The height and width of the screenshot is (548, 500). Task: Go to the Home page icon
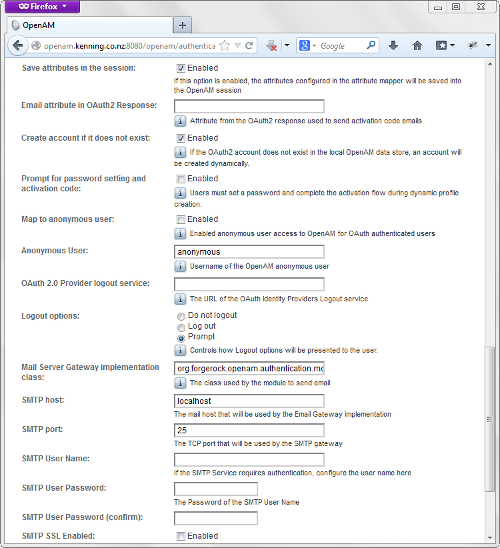point(417,45)
